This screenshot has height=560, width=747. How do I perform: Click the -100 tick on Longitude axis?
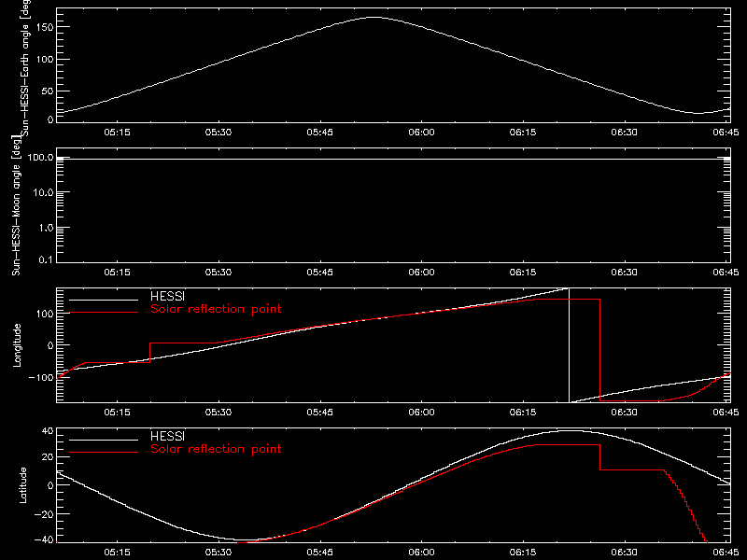click(41, 377)
